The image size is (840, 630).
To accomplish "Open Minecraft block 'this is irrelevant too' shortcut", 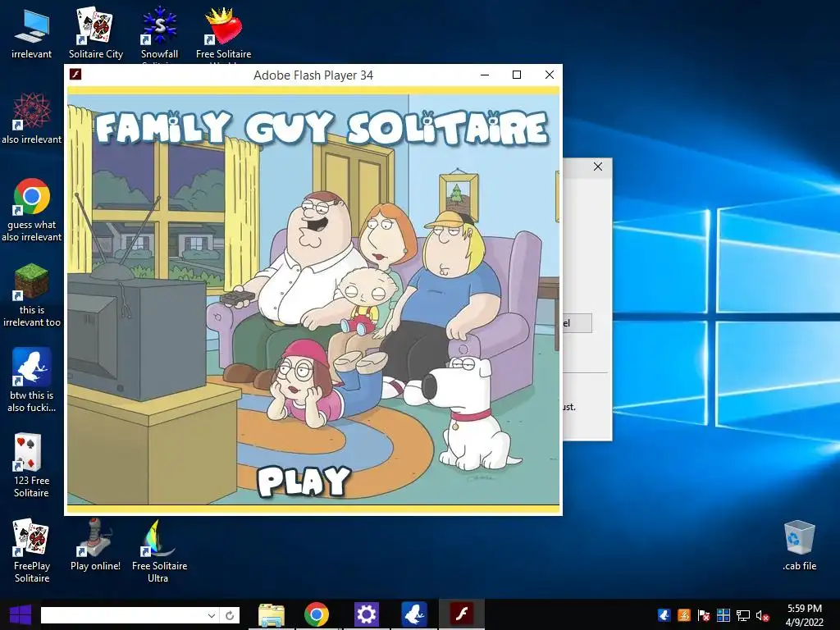I will point(32,294).
